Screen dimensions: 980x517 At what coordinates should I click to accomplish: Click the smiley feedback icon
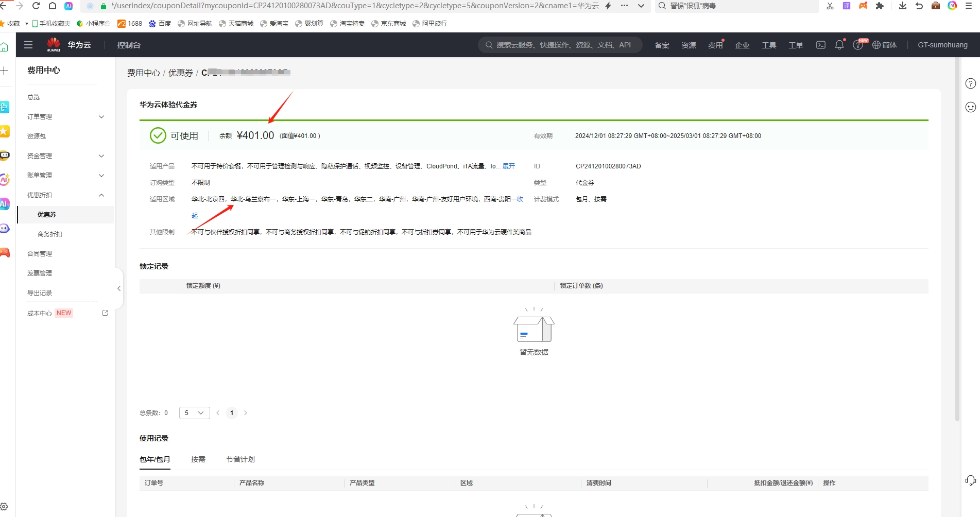pyautogui.click(x=970, y=107)
